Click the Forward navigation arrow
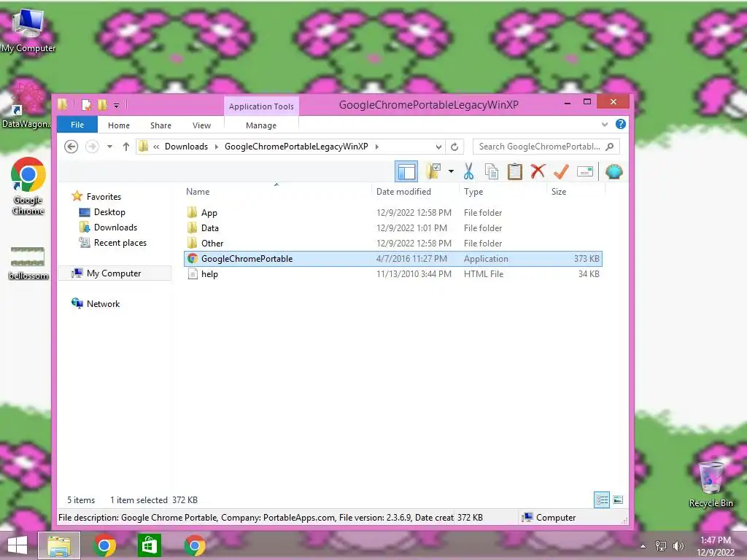 [x=92, y=147]
